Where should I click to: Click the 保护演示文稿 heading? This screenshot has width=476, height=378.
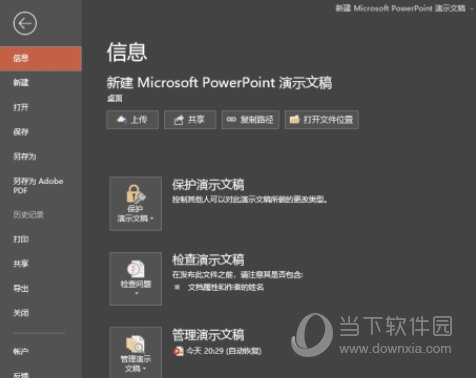click(208, 184)
